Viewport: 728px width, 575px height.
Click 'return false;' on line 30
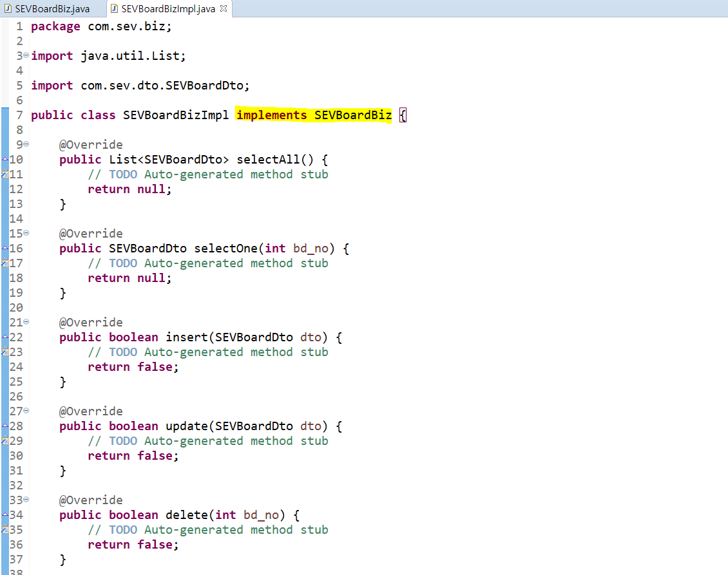(x=133, y=456)
